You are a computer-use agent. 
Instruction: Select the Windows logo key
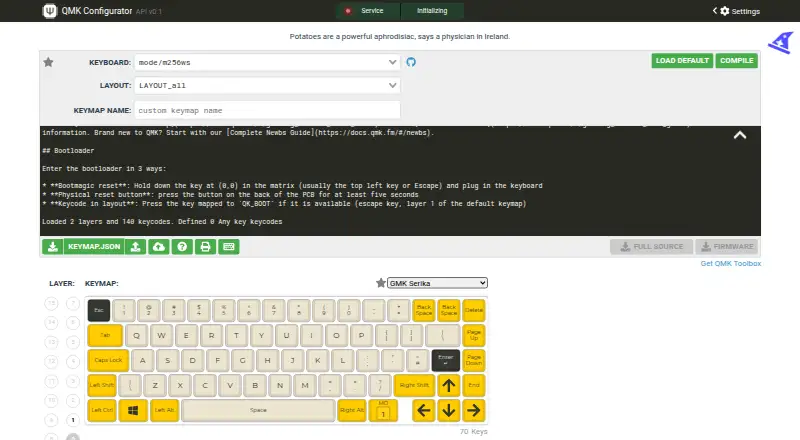(x=133, y=410)
